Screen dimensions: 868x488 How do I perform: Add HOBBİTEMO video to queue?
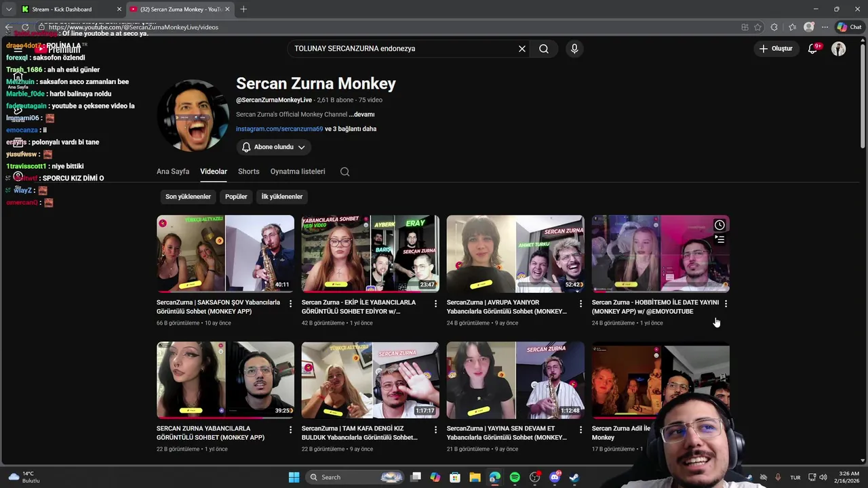[719, 239]
